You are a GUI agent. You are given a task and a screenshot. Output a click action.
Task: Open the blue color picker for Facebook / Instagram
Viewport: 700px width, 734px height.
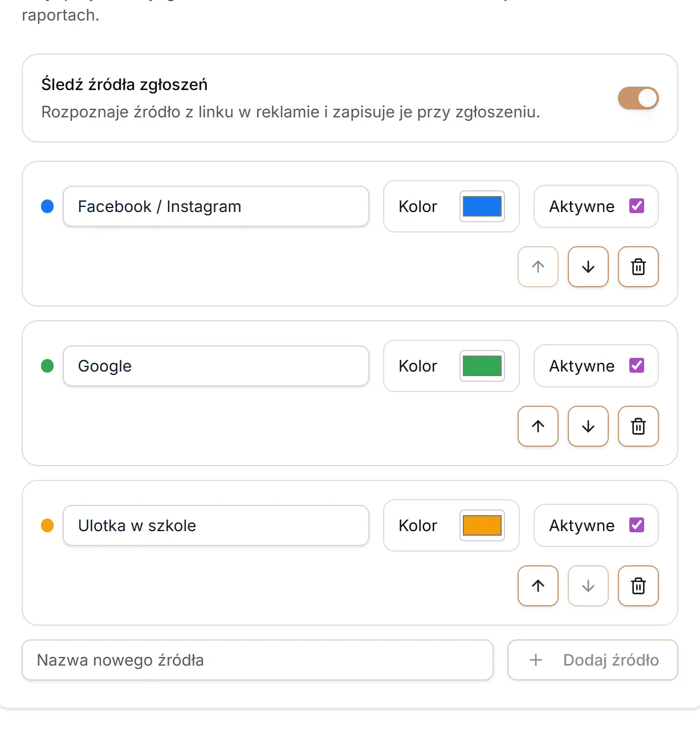(x=482, y=206)
